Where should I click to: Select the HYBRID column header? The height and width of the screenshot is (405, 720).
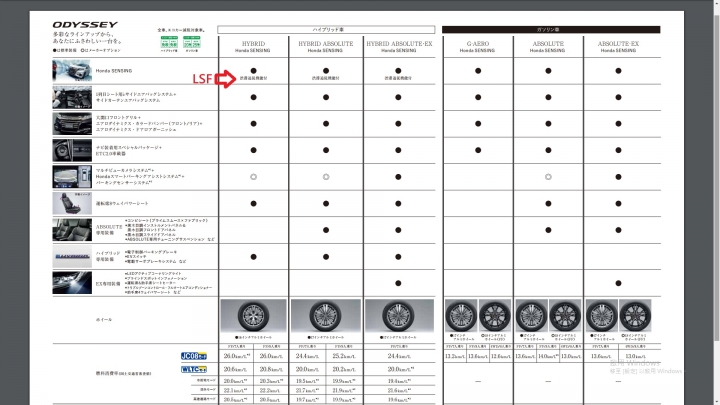pyautogui.click(x=253, y=46)
